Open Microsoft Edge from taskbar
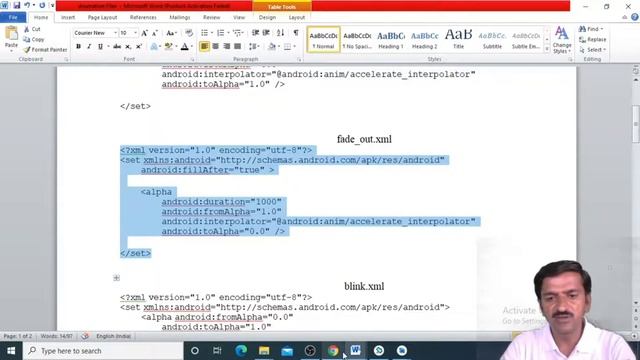This screenshot has height=360, width=640. click(241, 351)
